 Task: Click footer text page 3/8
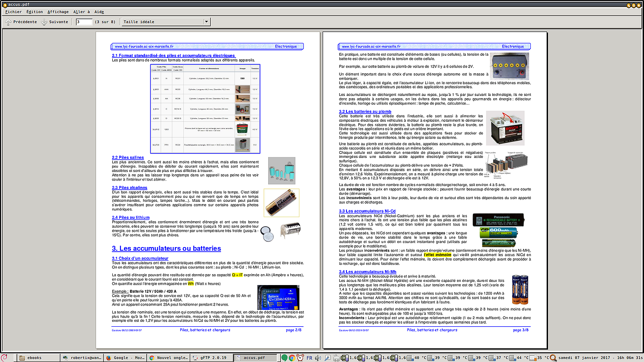(x=520, y=330)
